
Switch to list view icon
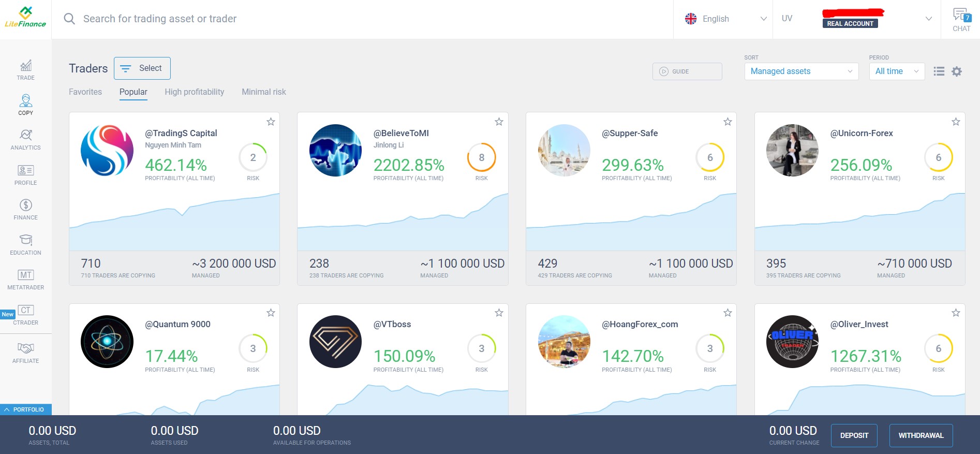(x=939, y=71)
